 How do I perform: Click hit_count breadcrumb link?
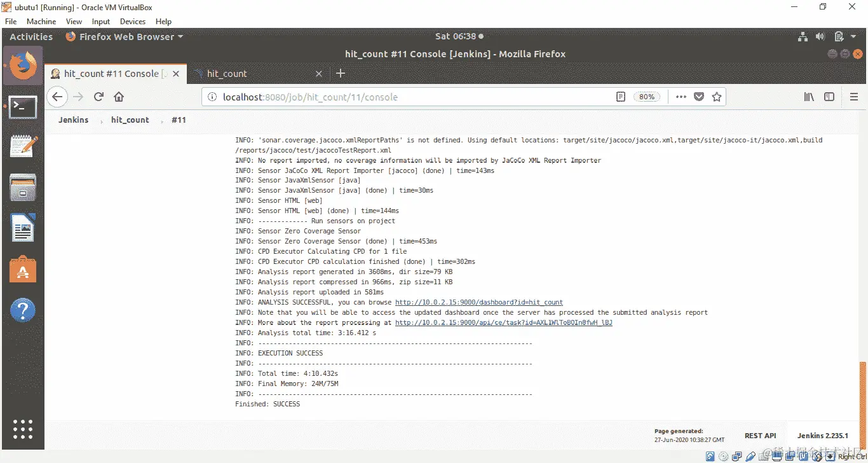pyautogui.click(x=130, y=120)
